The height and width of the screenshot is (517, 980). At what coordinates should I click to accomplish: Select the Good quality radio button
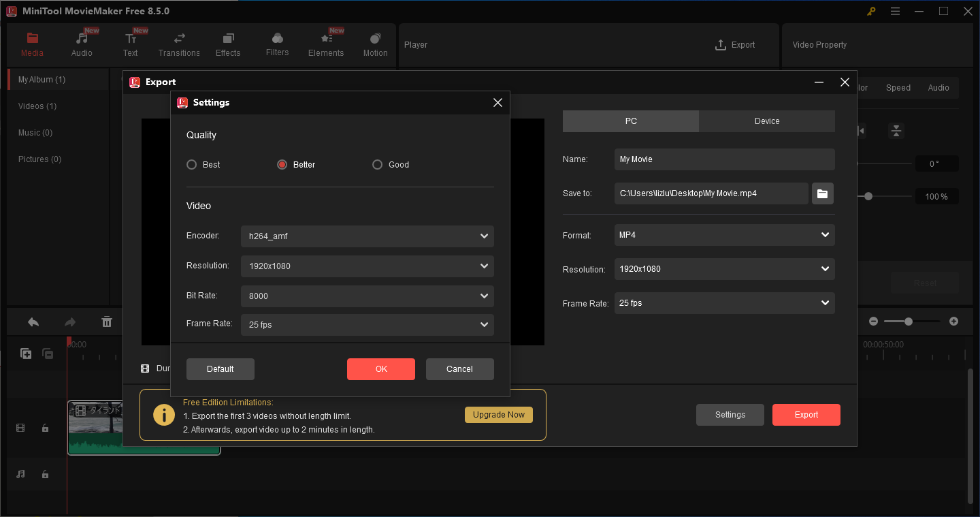[377, 164]
